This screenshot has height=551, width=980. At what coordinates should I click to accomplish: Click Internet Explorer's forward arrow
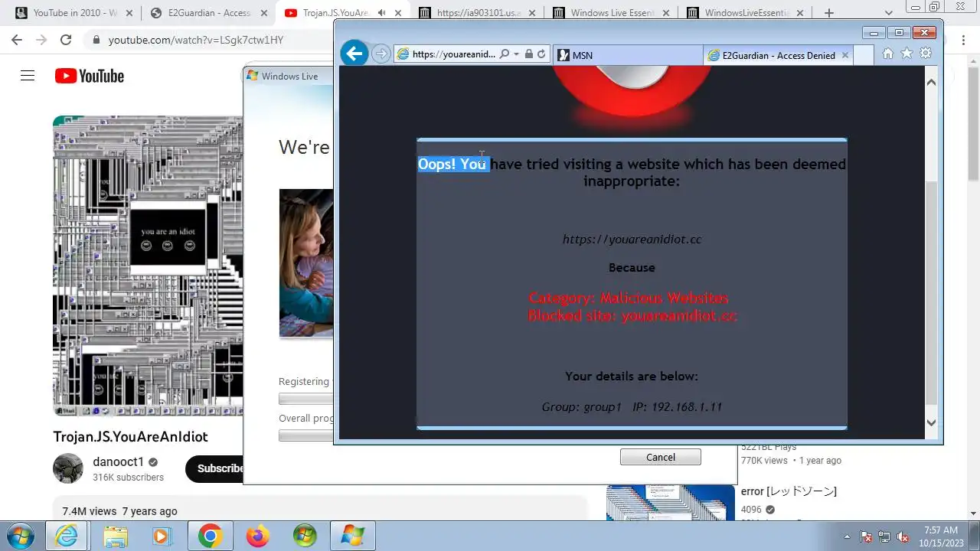click(x=381, y=54)
